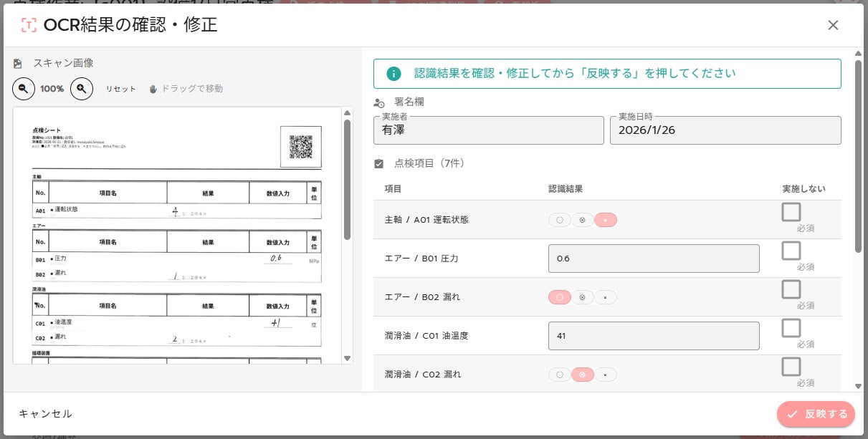Image resolution: width=868 pixels, height=439 pixels.
Task: Click the info icon in the notice banner
Action: tap(393, 74)
